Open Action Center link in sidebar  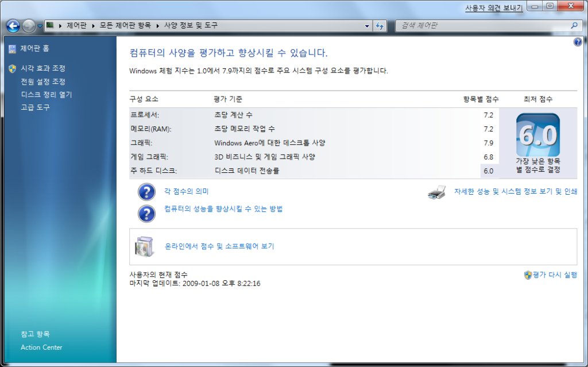[41, 347]
